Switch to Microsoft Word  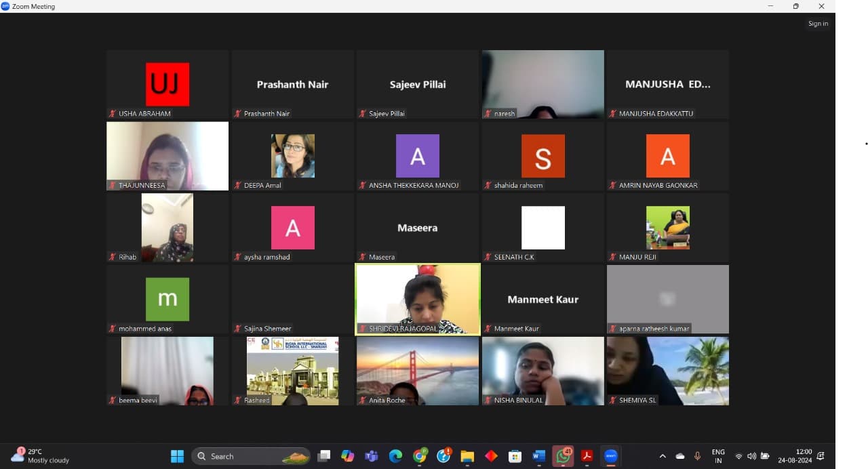click(538, 456)
